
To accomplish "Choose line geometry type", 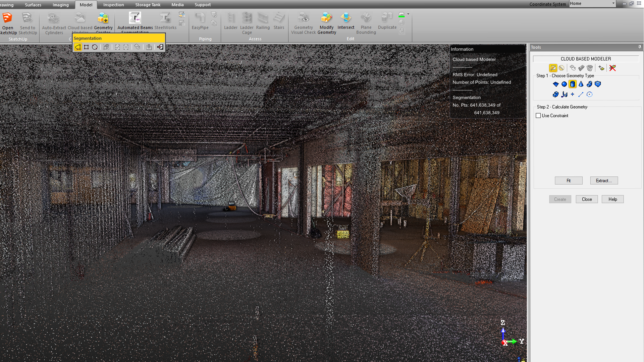I will 581,95.
